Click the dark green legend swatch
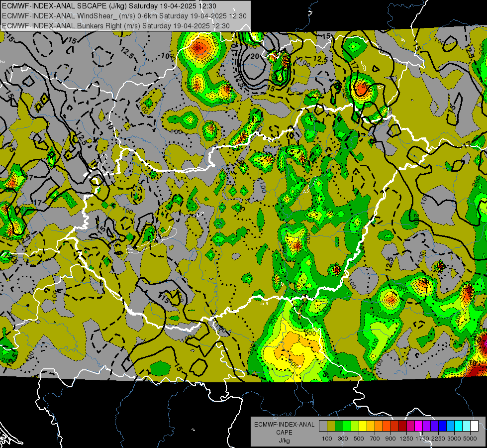The height and width of the screenshot is (448, 487). [x=339, y=426]
